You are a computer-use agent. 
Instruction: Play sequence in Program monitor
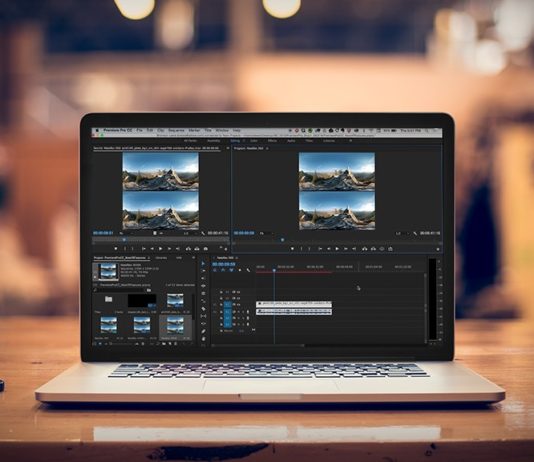pyautogui.click(x=337, y=249)
